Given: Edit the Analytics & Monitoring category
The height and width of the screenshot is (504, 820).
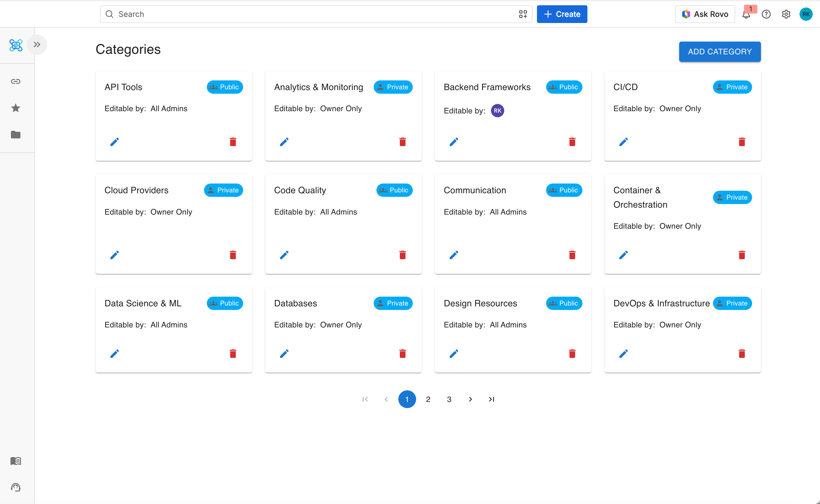Looking at the screenshot, I should click(284, 142).
